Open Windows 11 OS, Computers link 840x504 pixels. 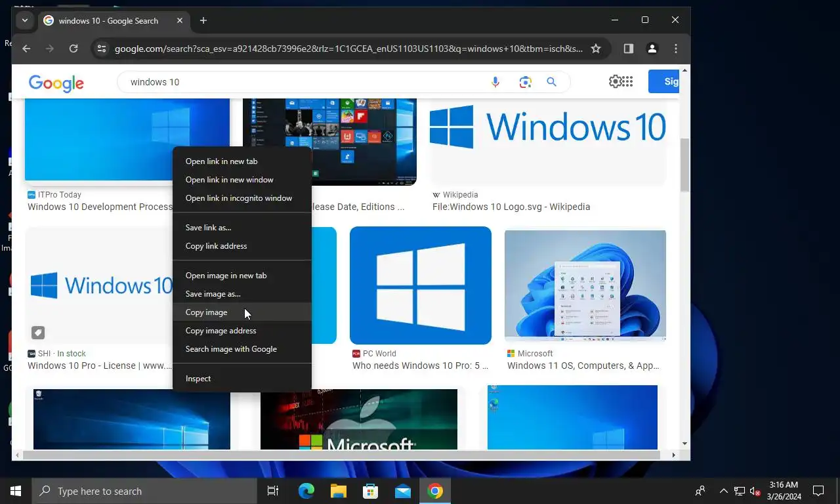(583, 366)
